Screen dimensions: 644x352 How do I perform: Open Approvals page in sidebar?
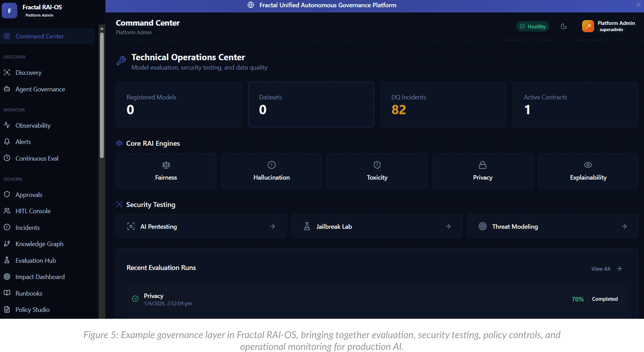(x=48, y=195)
